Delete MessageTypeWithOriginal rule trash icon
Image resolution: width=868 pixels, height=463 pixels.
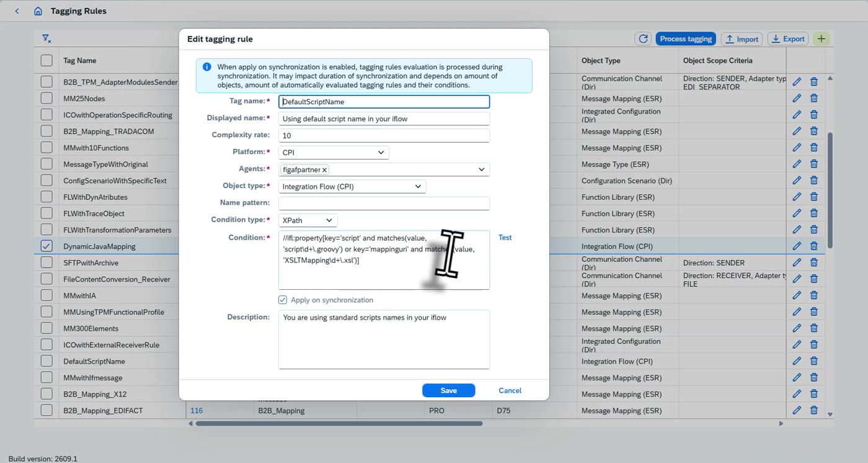(x=814, y=164)
